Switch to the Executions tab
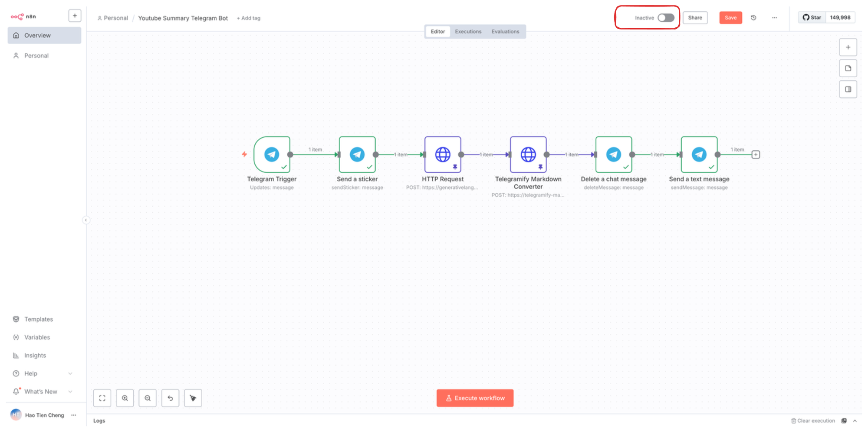Viewport: 868px width, 432px height. [x=468, y=32]
